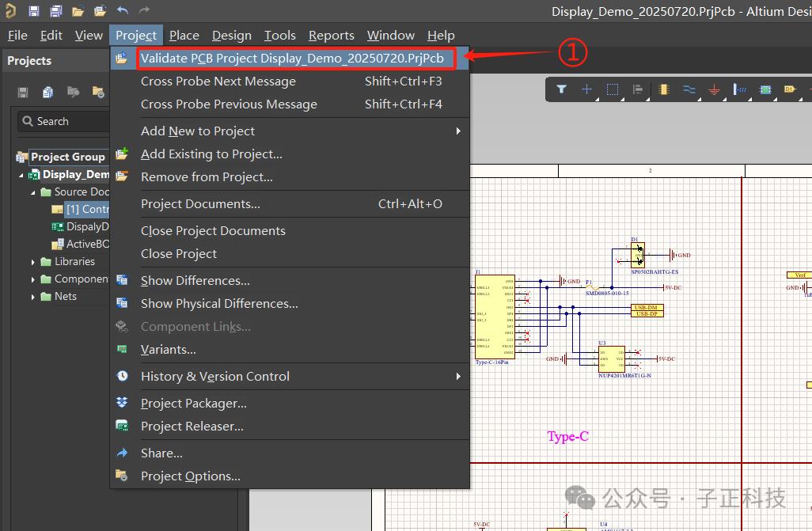Open the Help menu
Image resolution: width=812 pixels, height=531 pixels.
(x=441, y=36)
